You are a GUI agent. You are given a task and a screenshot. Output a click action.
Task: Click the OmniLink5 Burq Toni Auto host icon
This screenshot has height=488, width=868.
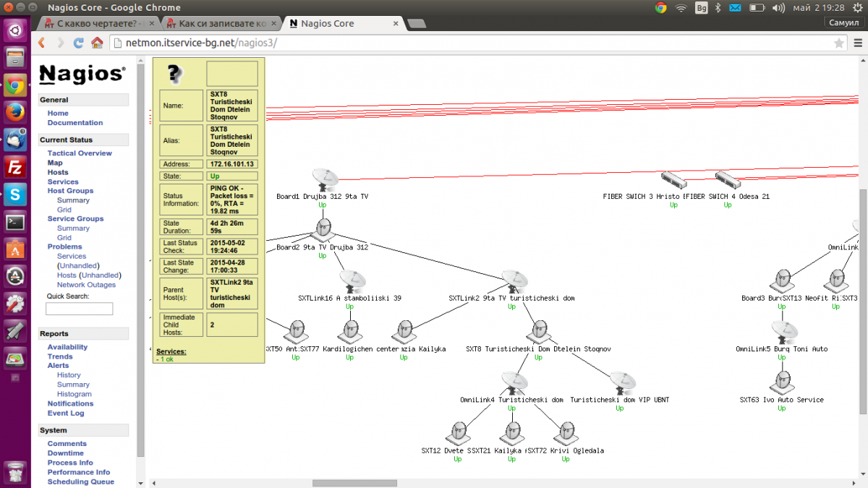tap(781, 332)
